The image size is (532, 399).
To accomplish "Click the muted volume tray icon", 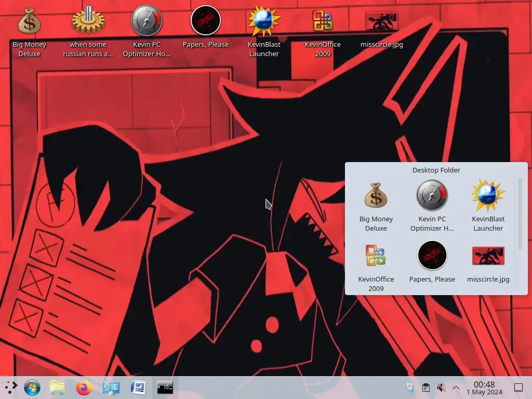I will click(x=441, y=388).
